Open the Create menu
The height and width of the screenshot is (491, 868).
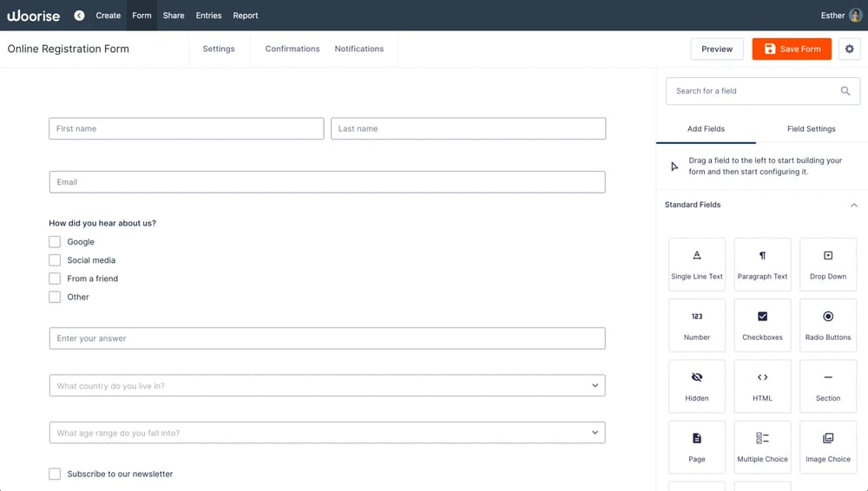pyautogui.click(x=108, y=16)
